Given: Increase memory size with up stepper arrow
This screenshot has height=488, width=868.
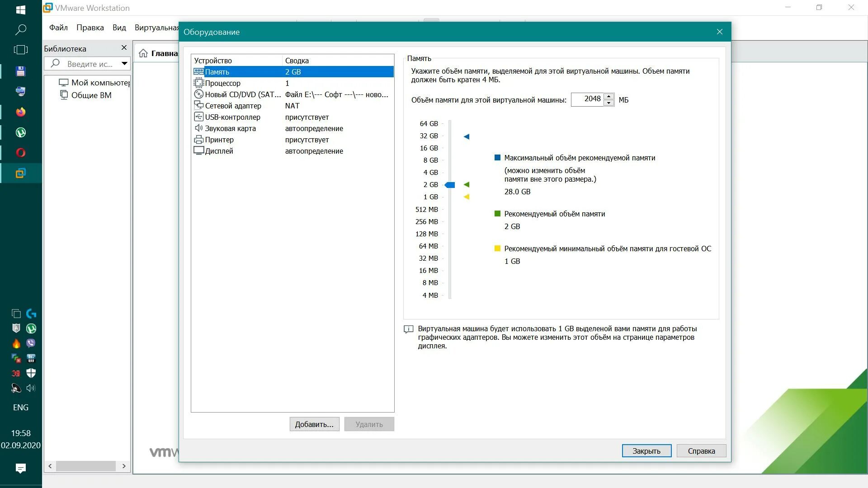Looking at the screenshot, I should [609, 96].
